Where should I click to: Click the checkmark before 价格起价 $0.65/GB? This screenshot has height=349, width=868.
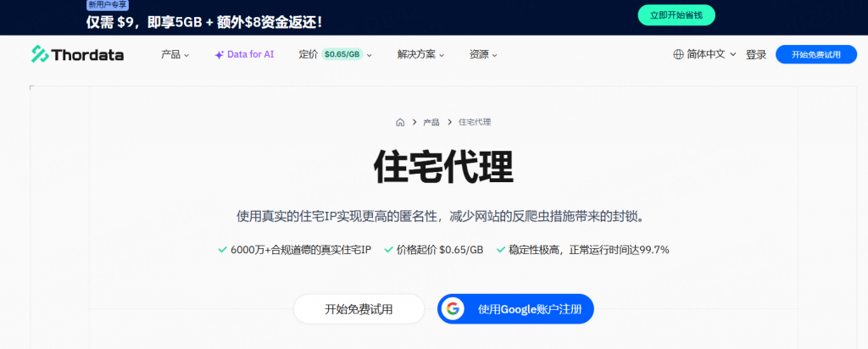388,250
